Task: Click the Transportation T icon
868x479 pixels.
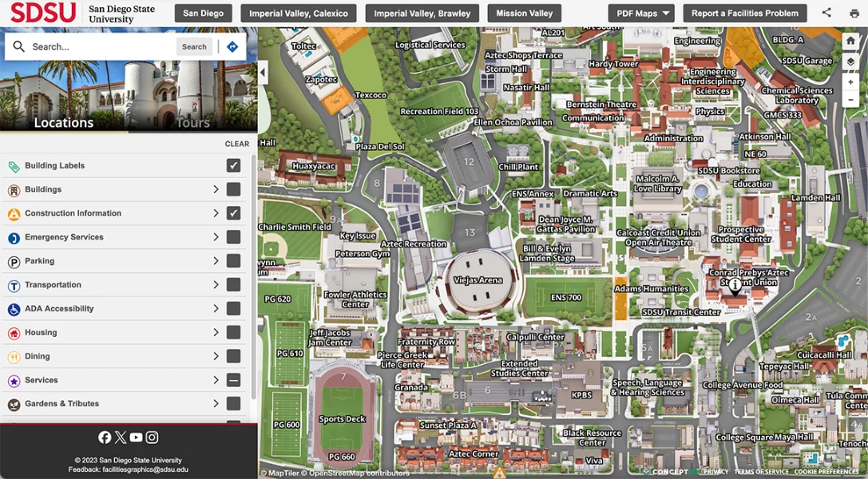Action: tap(14, 286)
